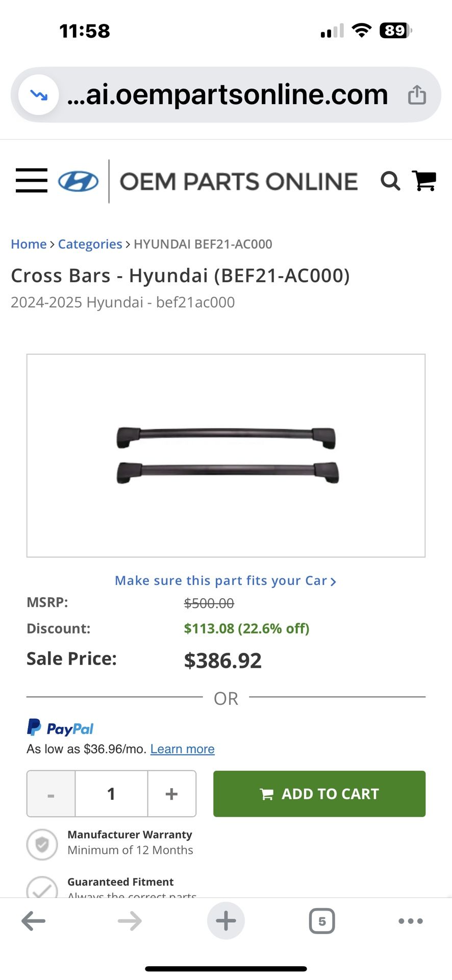Expand 'Make sure this part fits your Car'
Viewport: 452px width, 980px height.
click(x=225, y=581)
